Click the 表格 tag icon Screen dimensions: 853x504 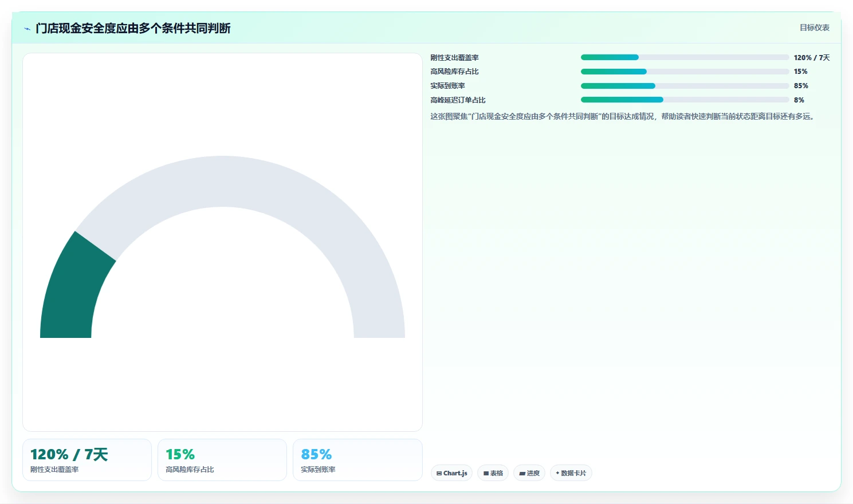coord(486,474)
